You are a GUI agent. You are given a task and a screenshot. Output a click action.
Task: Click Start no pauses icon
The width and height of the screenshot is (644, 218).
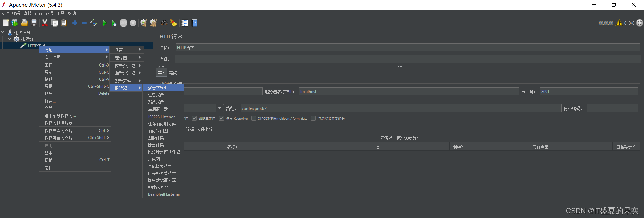(x=114, y=23)
